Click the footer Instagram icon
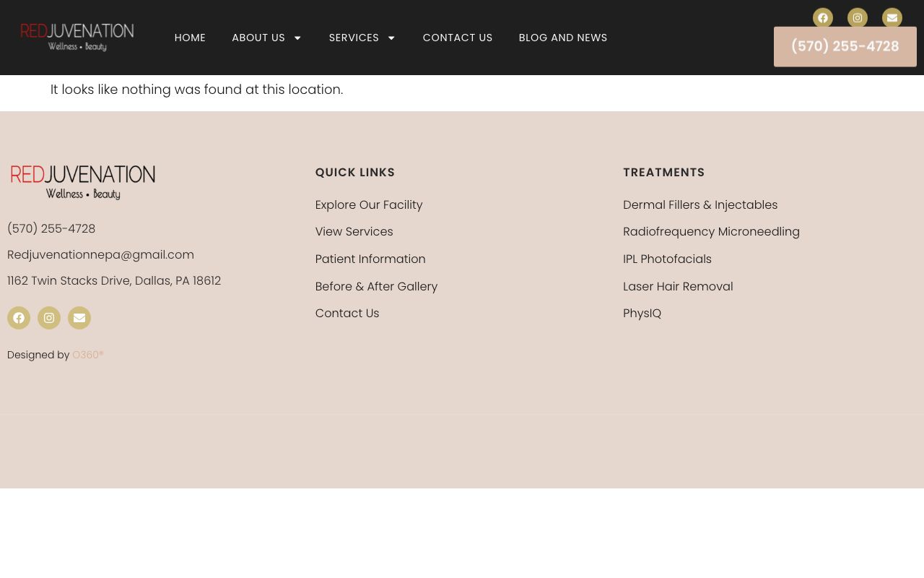The image size is (924, 578). 49,318
